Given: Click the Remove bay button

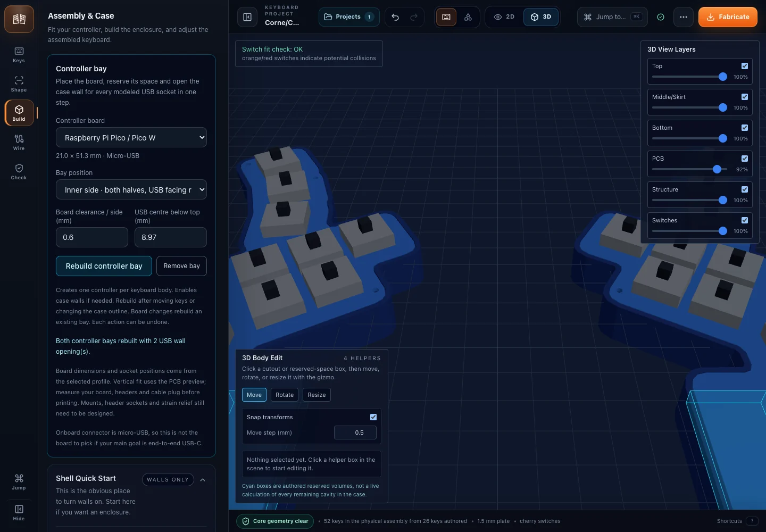Looking at the screenshot, I should (181, 266).
